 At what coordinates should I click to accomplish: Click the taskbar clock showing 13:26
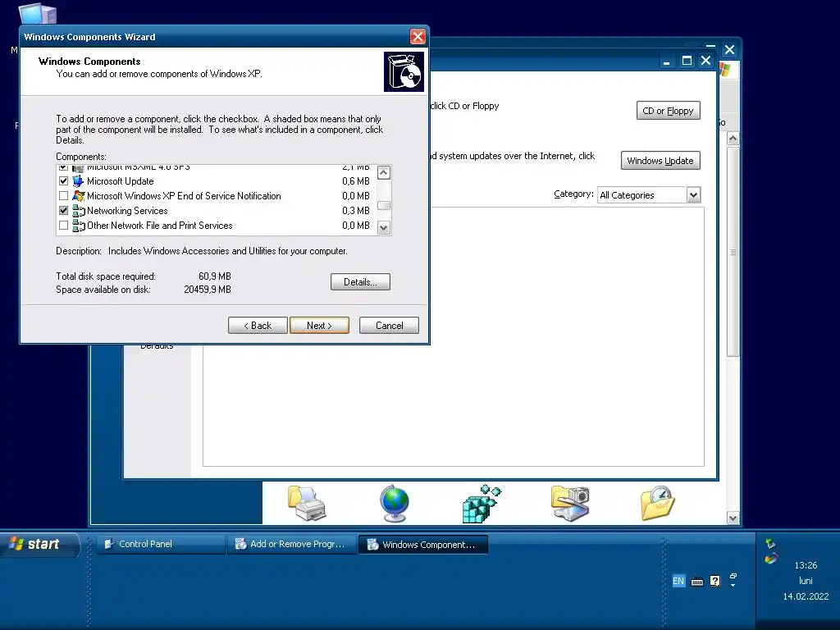pos(806,565)
